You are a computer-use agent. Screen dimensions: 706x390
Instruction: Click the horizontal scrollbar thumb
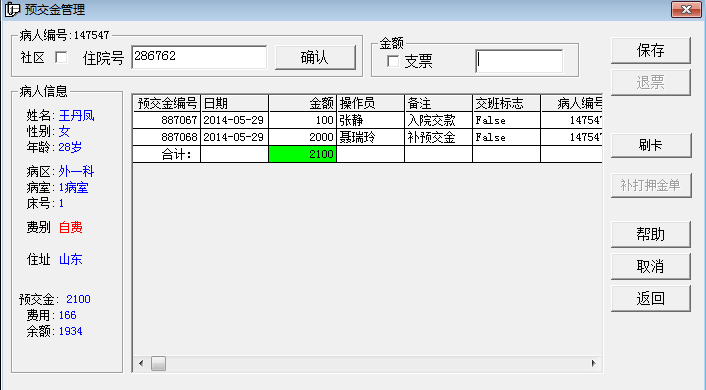point(158,363)
